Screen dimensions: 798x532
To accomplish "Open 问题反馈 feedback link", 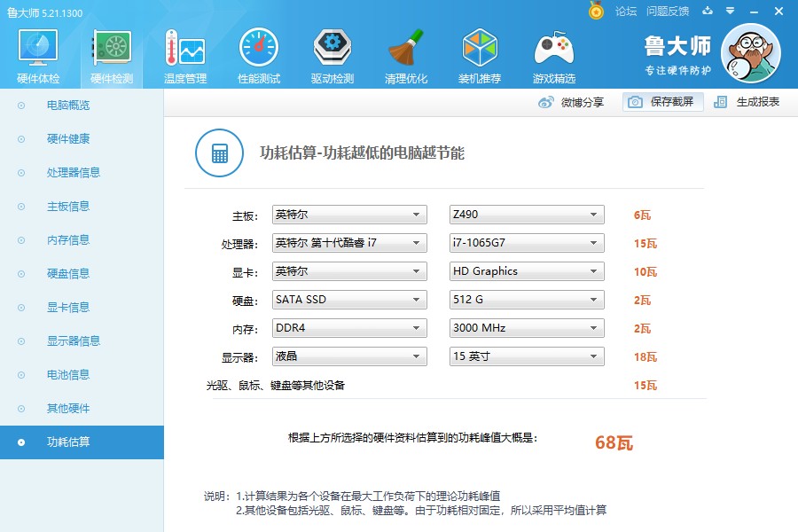I will 667,12.
